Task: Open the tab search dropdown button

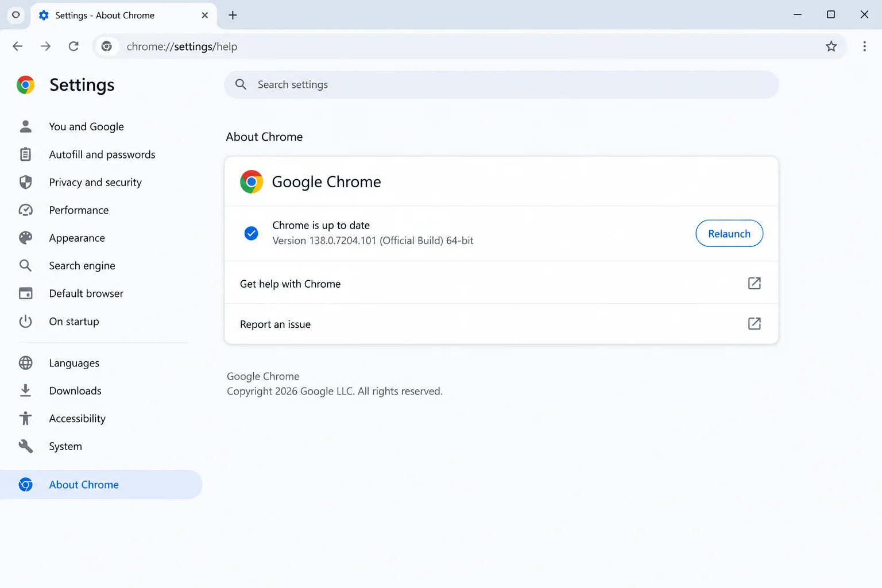Action: (16, 15)
